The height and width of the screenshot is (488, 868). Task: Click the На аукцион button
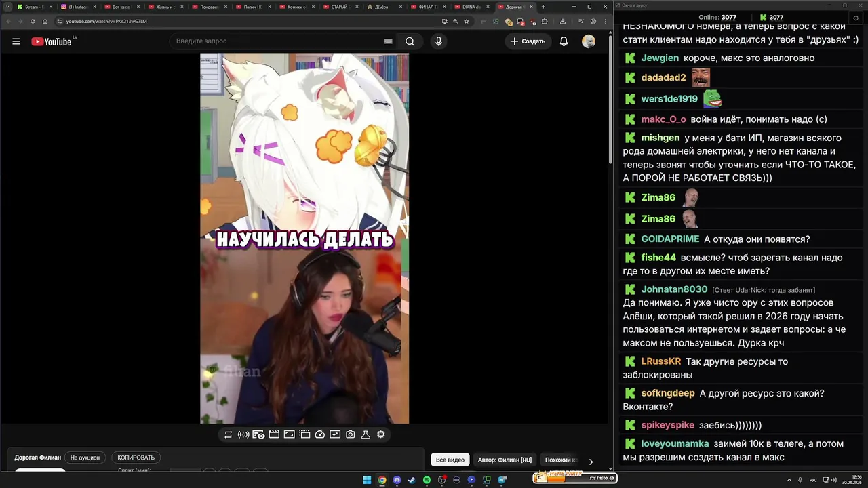tap(85, 457)
